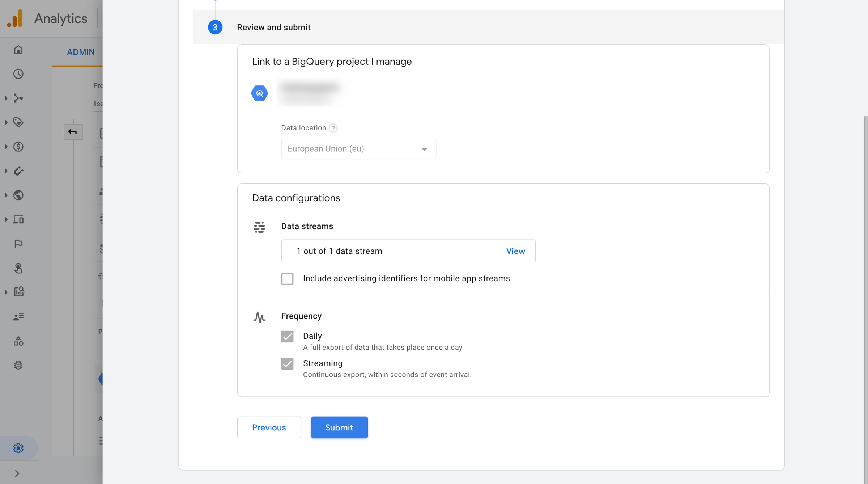Select the Monetization dollar icon in sidebar
This screenshot has width=868, height=484.
(18, 147)
